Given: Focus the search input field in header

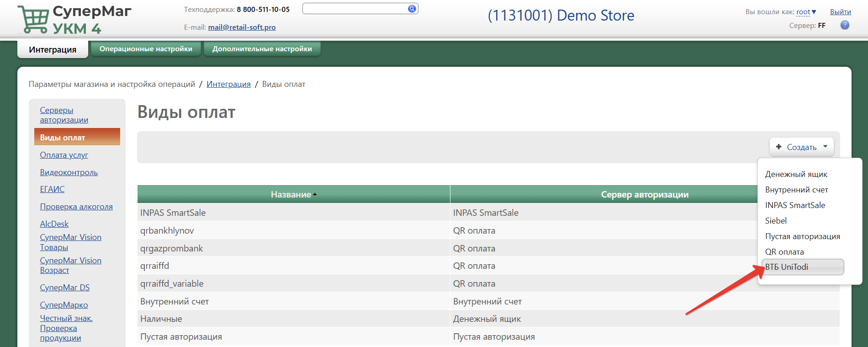Looking at the screenshot, I should (x=355, y=9).
